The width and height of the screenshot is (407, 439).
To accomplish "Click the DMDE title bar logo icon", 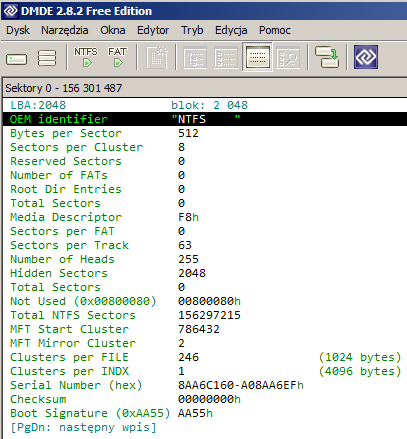I will (10, 11).
